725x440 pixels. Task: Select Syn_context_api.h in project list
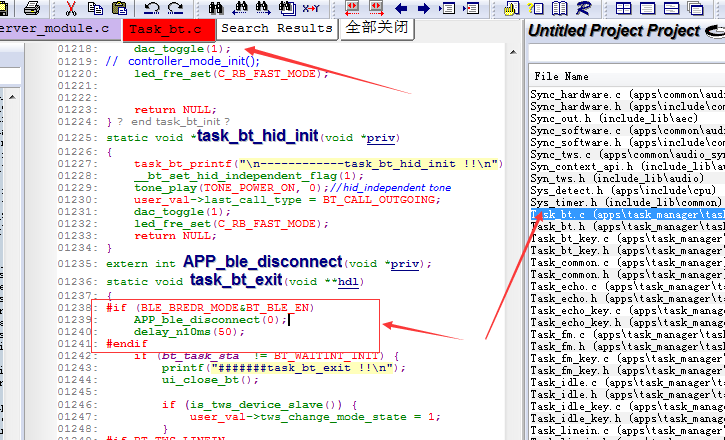(627, 166)
